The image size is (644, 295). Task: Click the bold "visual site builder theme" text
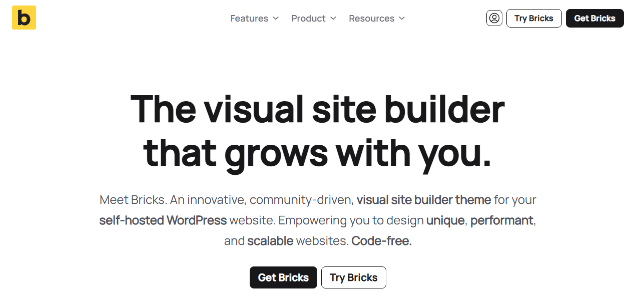(423, 200)
